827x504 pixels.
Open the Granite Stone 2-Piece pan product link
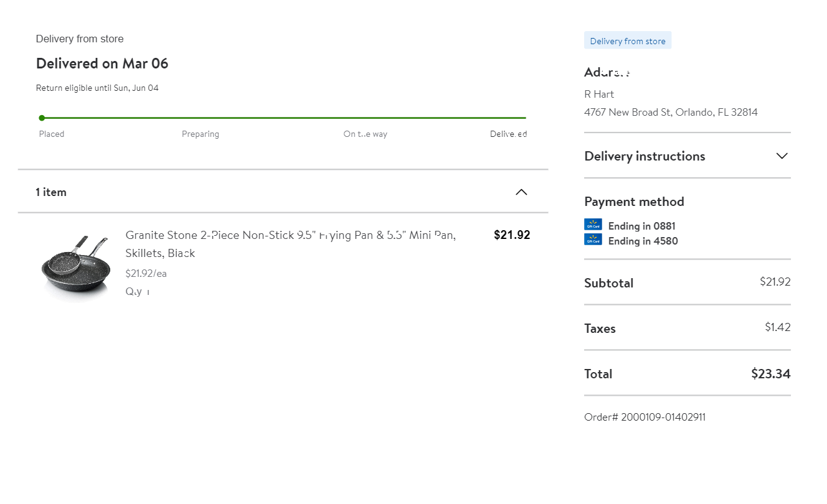(290, 236)
